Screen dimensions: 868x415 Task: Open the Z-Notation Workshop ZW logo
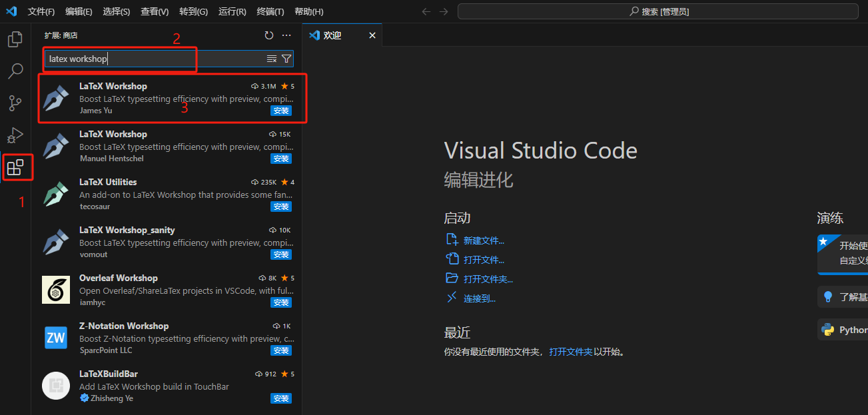point(56,338)
